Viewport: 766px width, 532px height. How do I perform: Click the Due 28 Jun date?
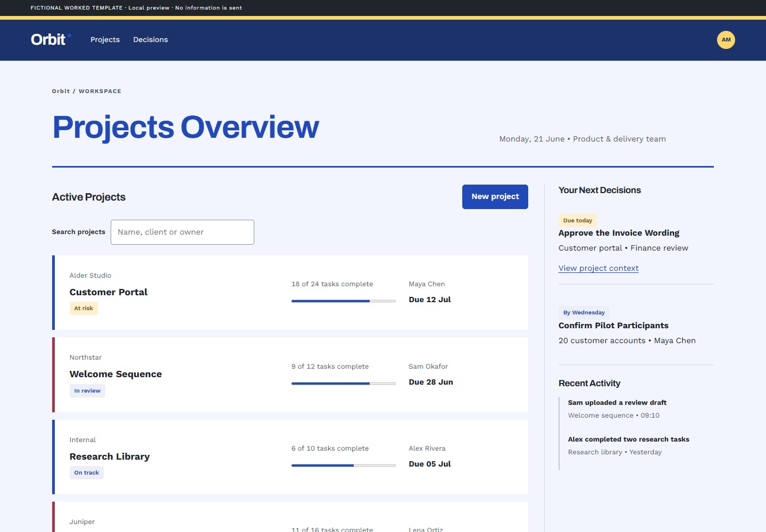tap(431, 382)
